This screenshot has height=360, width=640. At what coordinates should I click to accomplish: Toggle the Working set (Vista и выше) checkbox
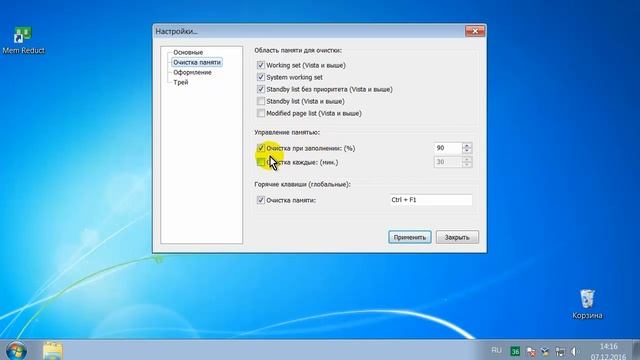261,65
